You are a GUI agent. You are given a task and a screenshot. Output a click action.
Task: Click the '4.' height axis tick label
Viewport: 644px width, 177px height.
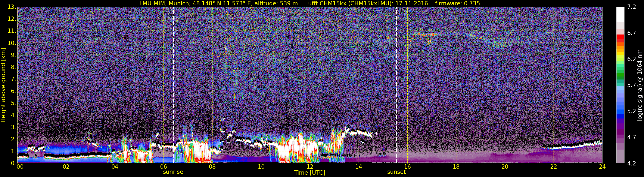click(13, 115)
